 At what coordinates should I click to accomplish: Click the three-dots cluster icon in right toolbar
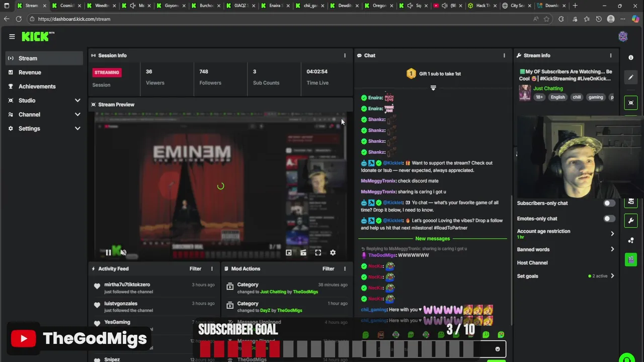[631, 240]
